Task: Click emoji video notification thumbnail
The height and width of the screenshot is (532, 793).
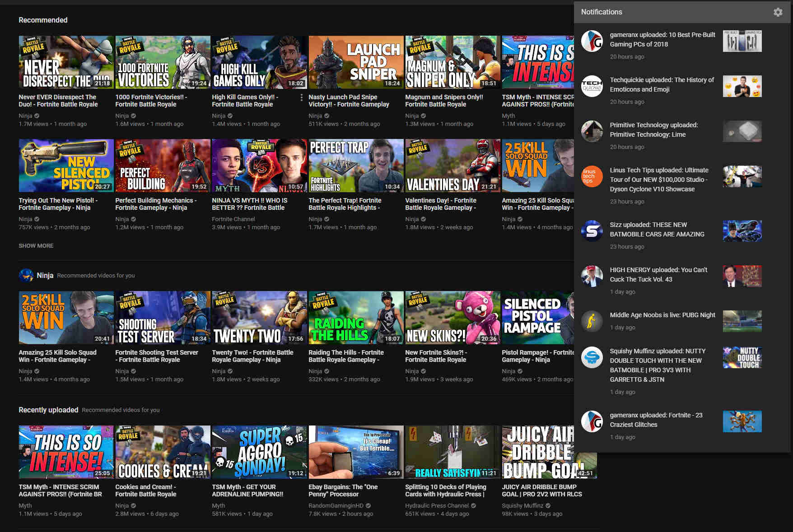Action: [x=742, y=86]
